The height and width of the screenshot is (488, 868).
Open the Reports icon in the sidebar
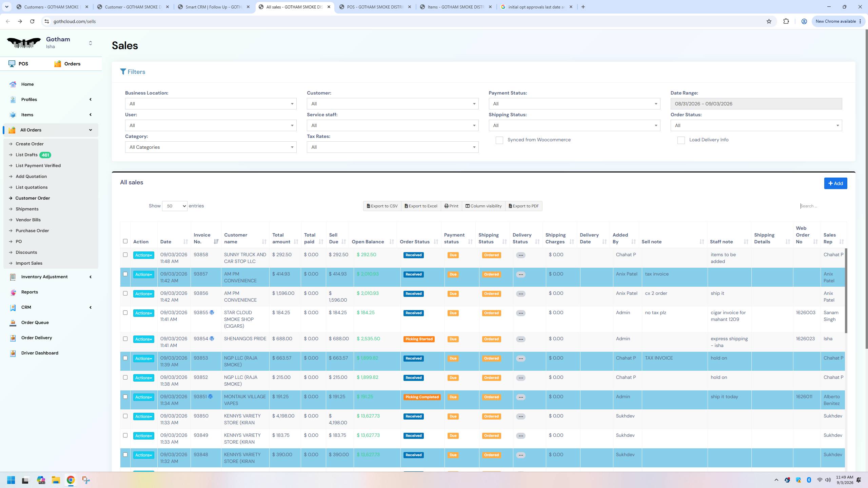tap(13, 292)
